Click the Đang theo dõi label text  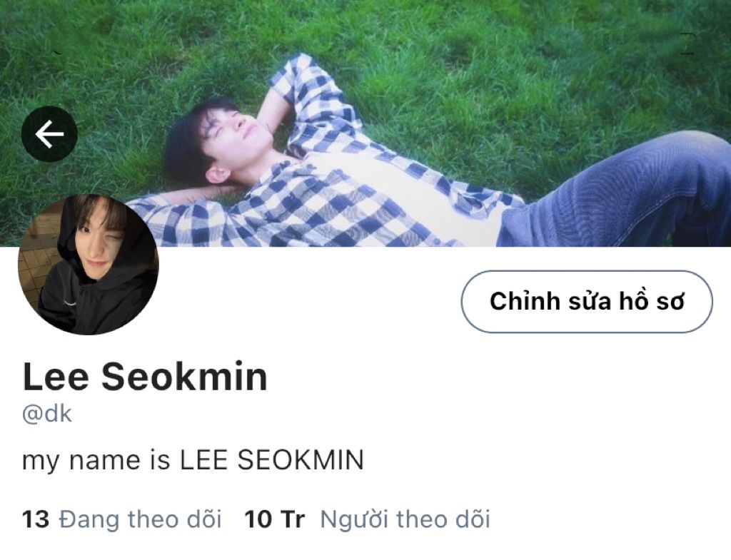[x=141, y=520]
